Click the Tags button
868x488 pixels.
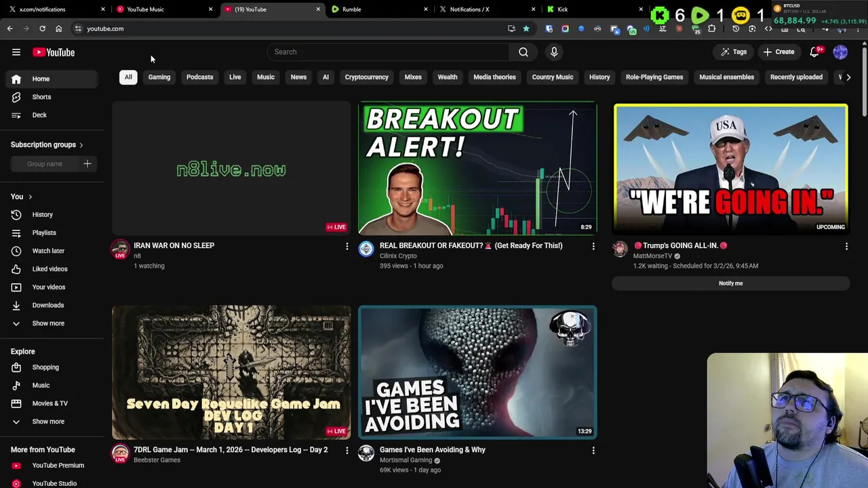click(x=734, y=52)
